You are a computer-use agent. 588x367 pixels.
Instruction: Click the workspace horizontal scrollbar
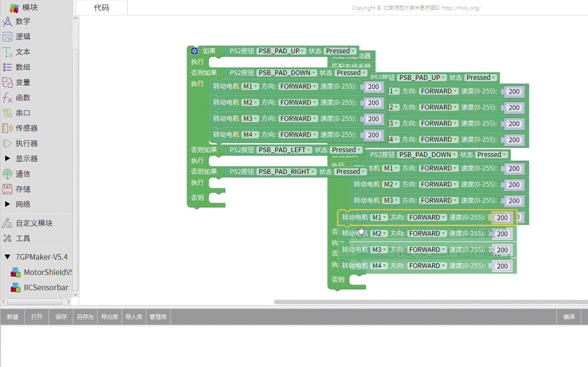[431, 302]
